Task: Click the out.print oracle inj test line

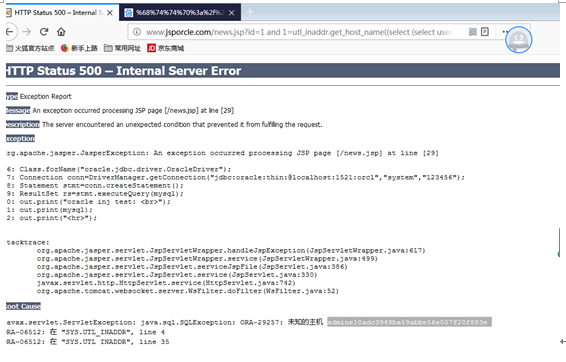Action: pyautogui.click(x=88, y=202)
